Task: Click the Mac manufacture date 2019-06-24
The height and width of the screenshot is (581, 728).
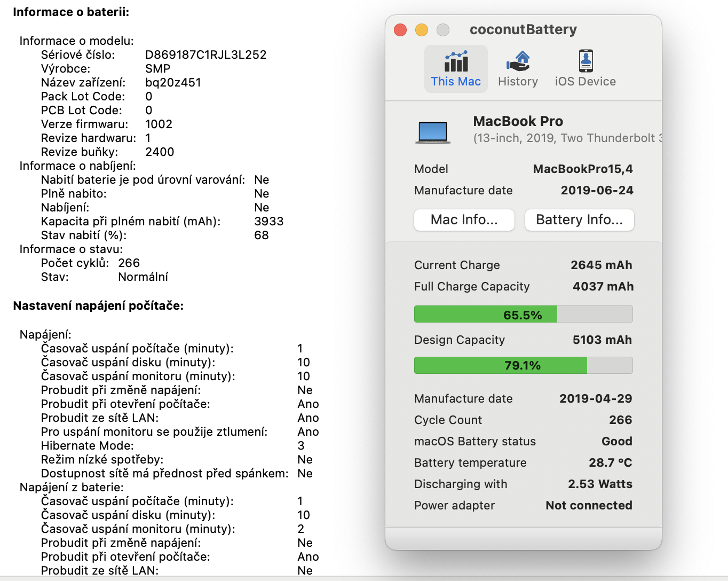Action: point(597,191)
